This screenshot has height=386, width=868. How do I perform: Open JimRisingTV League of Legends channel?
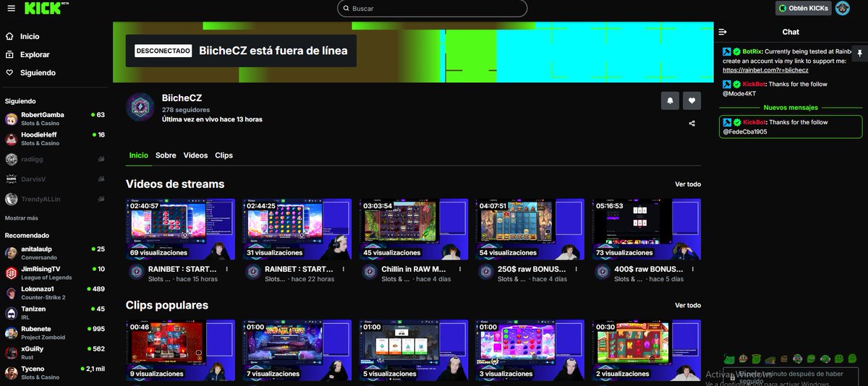(56, 273)
